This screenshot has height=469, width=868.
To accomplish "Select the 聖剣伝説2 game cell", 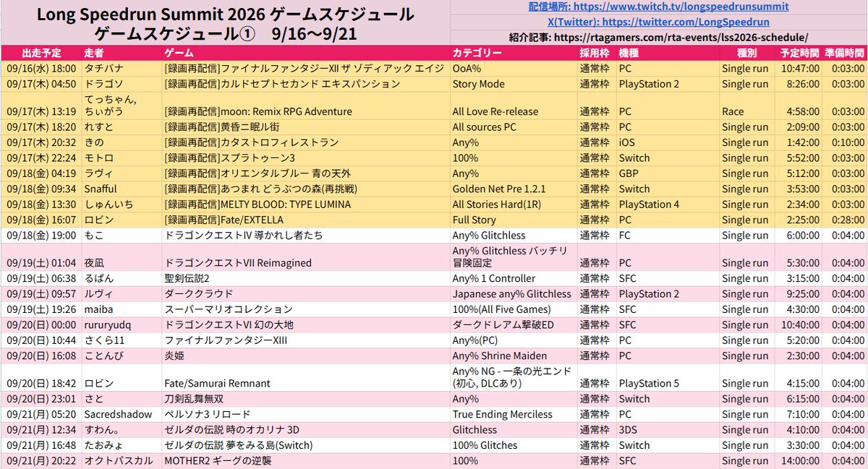I will click(x=305, y=278).
